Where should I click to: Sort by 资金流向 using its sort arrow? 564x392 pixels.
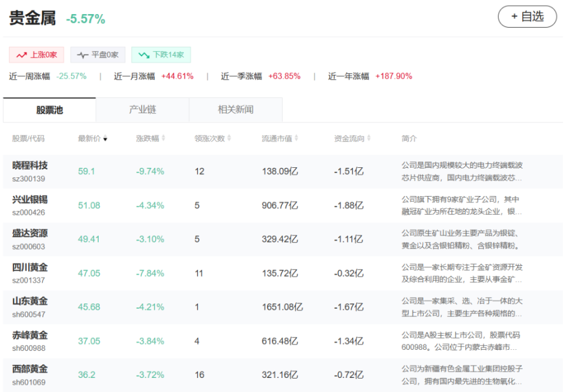pos(368,139)
